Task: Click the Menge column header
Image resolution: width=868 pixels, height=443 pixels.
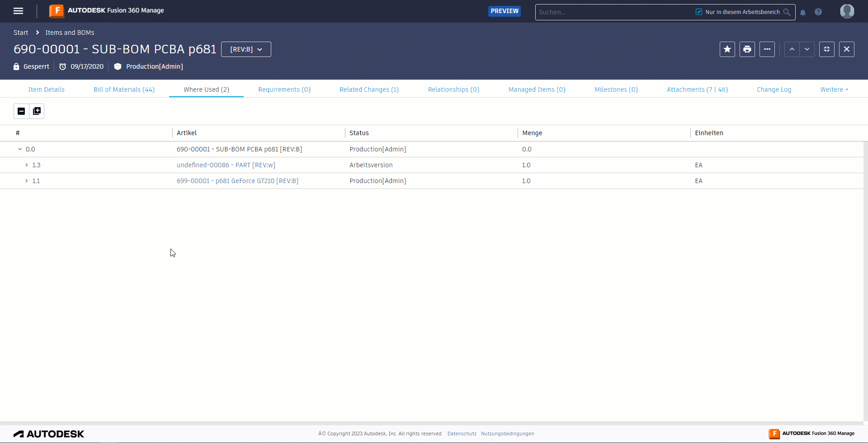Action: [532, 133]
